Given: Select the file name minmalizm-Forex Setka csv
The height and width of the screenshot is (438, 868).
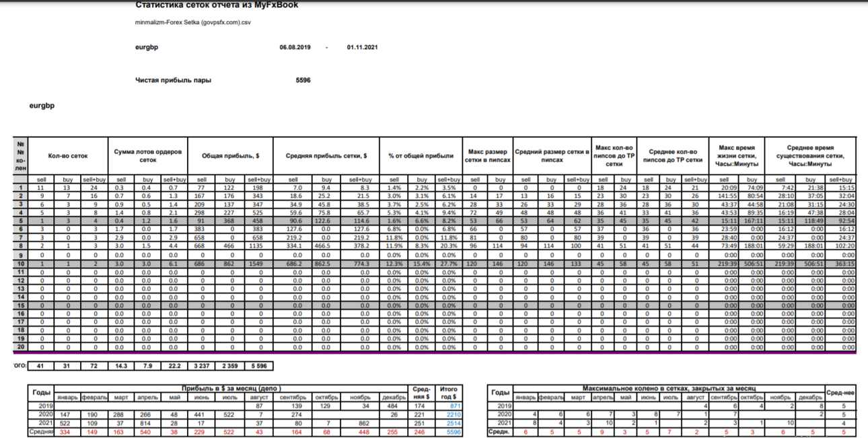Looking at the screenshot, I should (193, 22).
